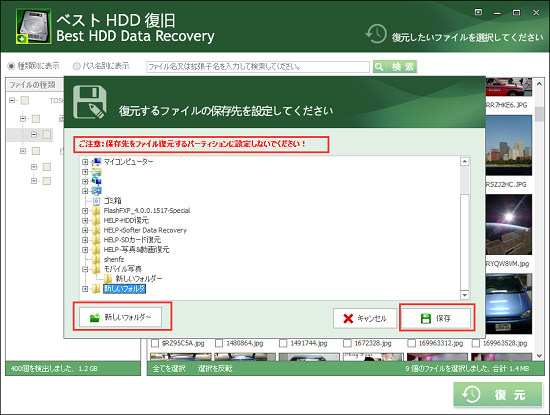
Task: Check the 169963312.jpg checkbox
Action: 411,343
